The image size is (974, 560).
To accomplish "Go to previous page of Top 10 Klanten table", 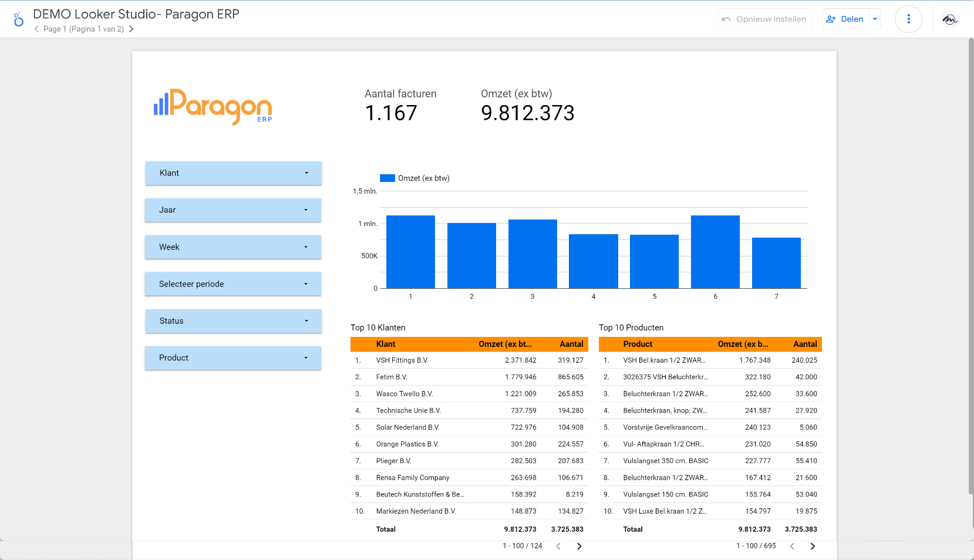I will (558, 546).
